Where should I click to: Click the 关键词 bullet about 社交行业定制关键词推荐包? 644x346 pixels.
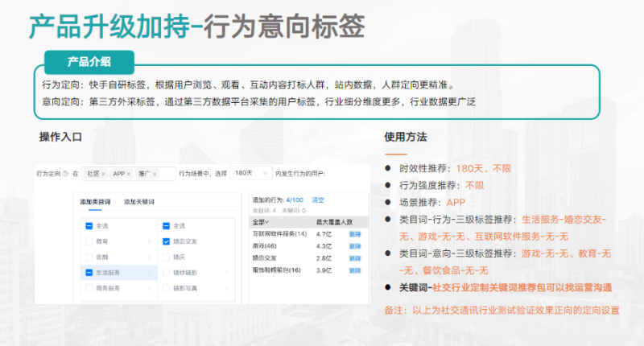tap(506, 288)
